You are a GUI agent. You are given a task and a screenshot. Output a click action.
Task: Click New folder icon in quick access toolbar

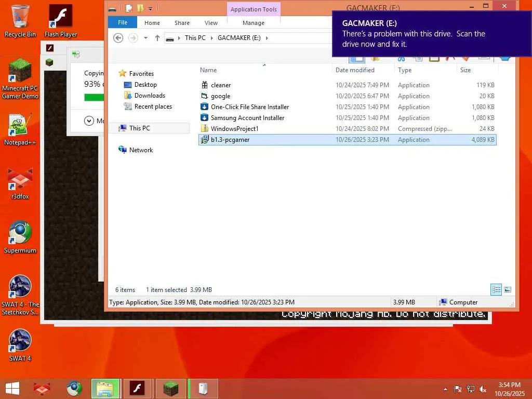[x=140, y=8]
